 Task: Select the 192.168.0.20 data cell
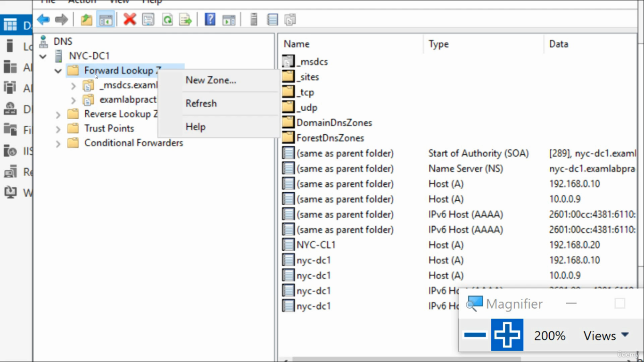(x=574, y=245)
